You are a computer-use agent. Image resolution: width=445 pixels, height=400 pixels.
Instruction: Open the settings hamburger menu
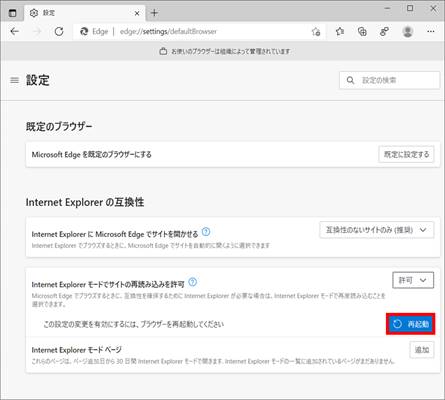(14, 80)
